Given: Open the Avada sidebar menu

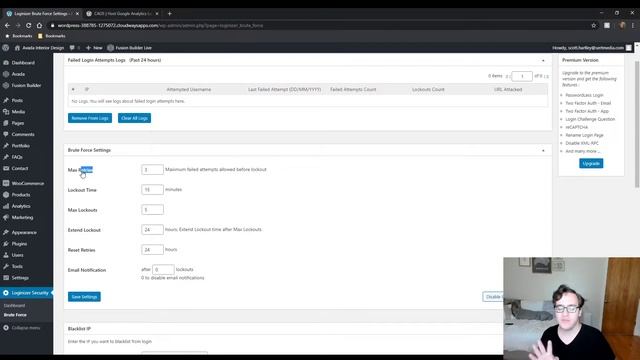Looking at the screenshot, I should click(x=18, y=74).
